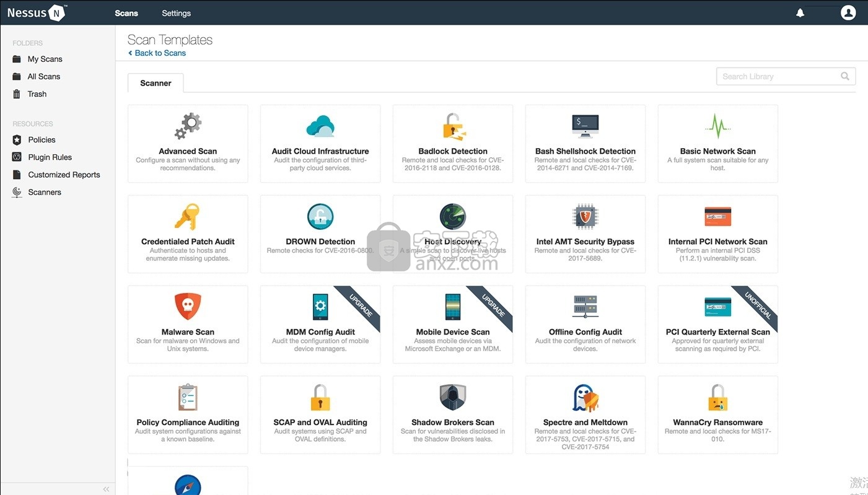Open the Shadow Brokers Scan hooded icon
The width and height of the screenshot is (868, 495).
coord(453,397)
